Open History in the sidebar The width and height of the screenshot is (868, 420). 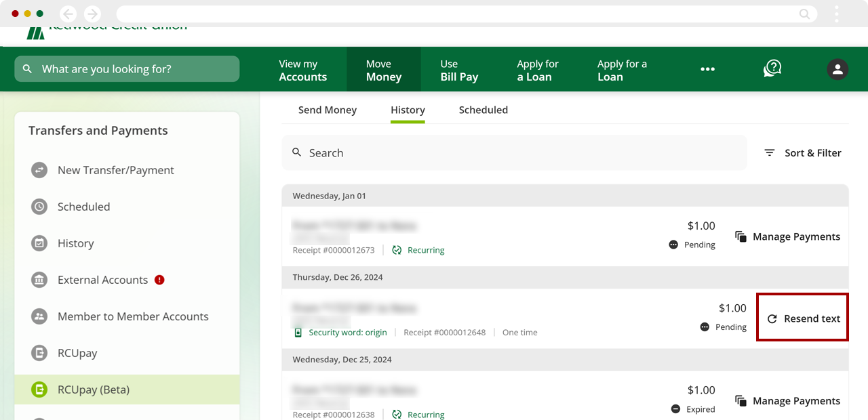75,243
